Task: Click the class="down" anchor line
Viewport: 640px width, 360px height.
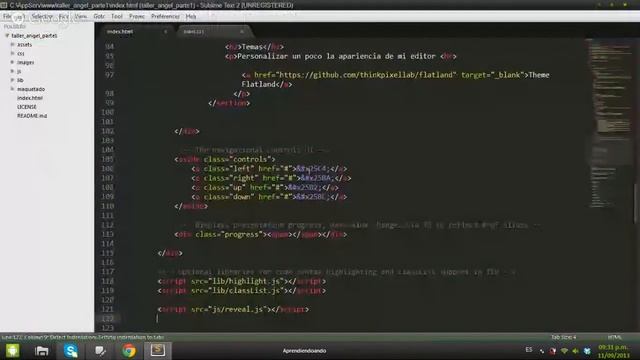Action: [269, 197]
